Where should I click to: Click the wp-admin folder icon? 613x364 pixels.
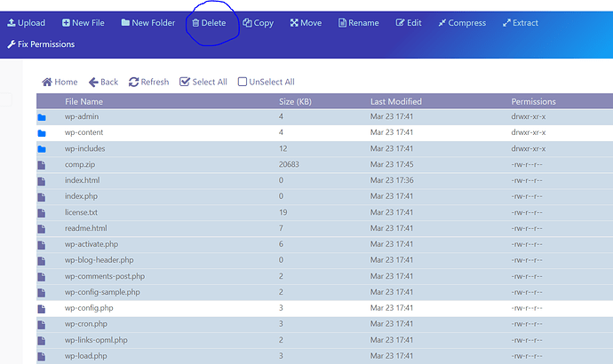[42, 117]
